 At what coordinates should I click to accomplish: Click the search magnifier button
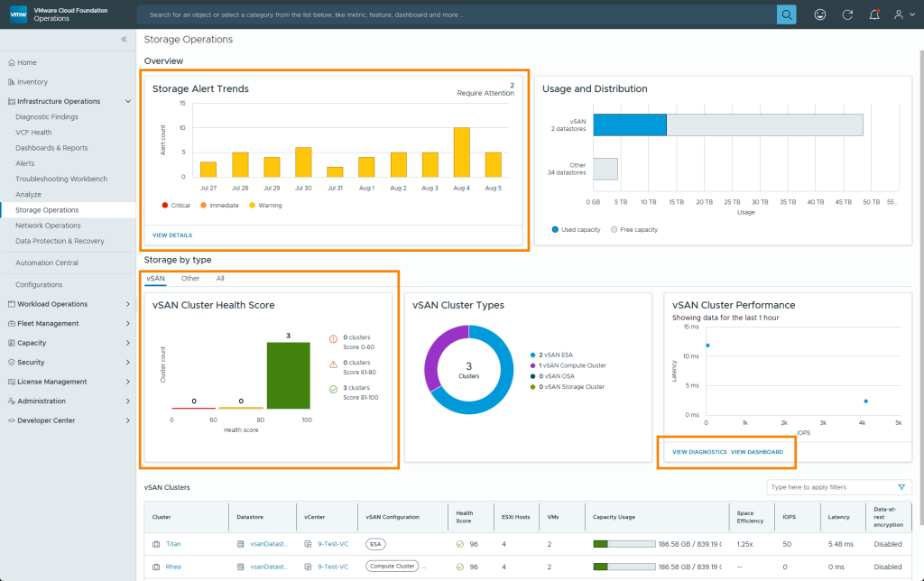[787, 14]
